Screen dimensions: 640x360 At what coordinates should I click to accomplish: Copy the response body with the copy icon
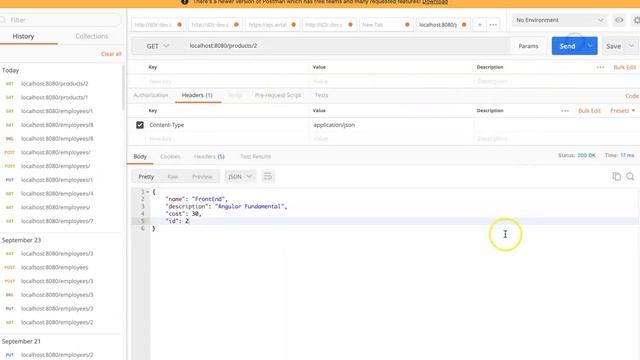[616, 176]
